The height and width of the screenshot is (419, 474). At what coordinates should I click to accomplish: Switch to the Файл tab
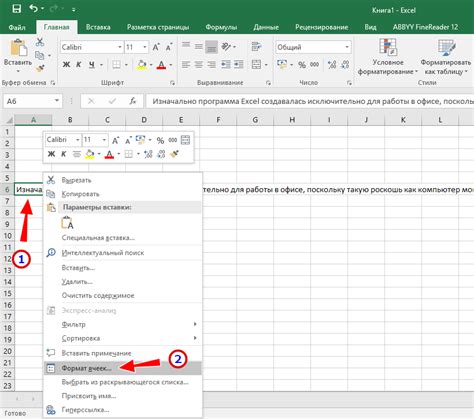17,27
